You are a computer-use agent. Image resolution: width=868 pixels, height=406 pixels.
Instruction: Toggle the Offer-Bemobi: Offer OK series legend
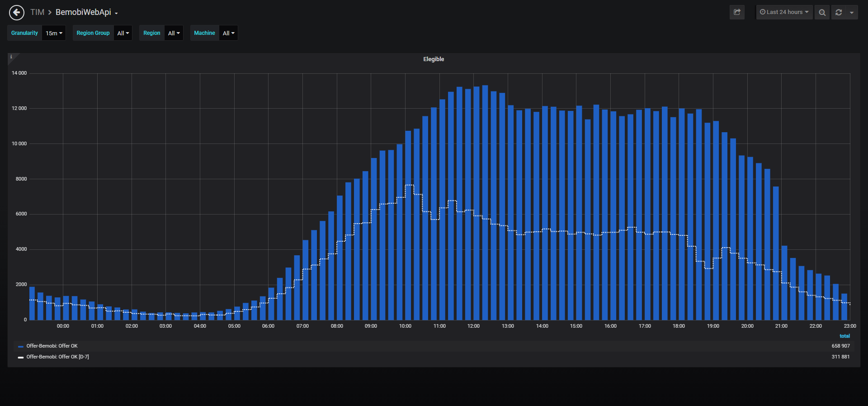pos(52,346)
